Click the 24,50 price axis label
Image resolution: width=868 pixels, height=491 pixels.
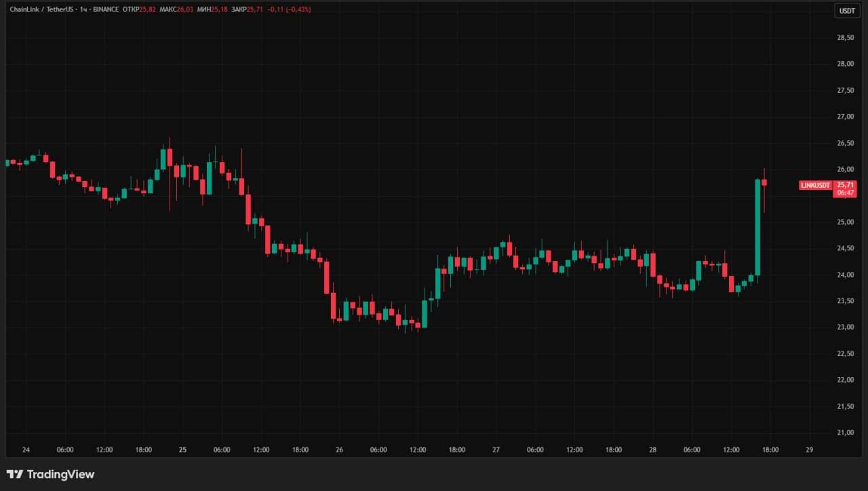pyautogui.click(x=845, y=248)
